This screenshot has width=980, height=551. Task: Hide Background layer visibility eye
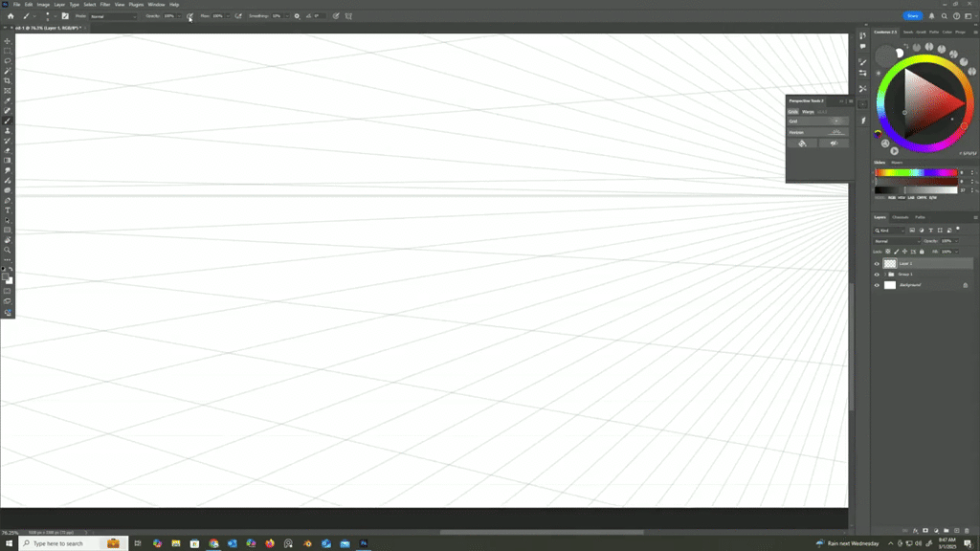877,285
